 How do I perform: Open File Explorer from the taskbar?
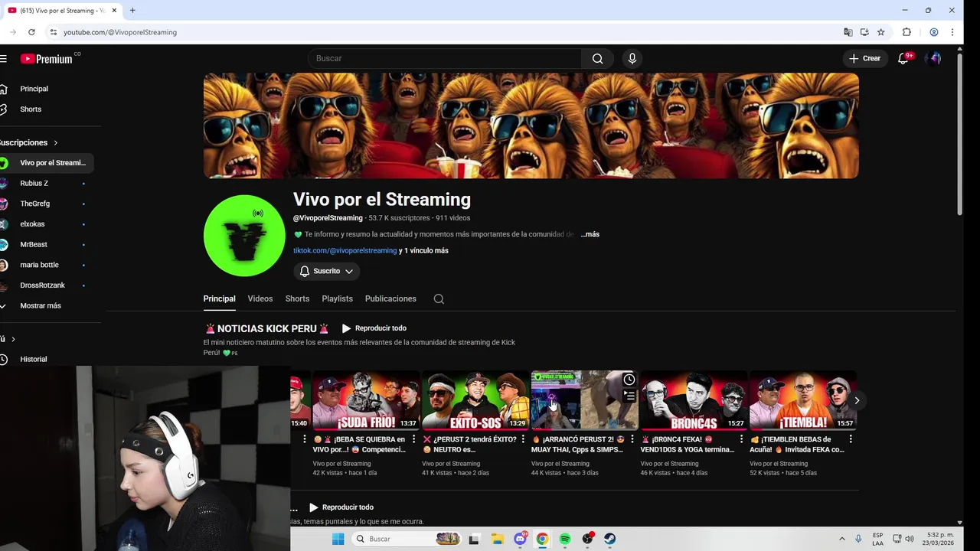click(496, 539)
